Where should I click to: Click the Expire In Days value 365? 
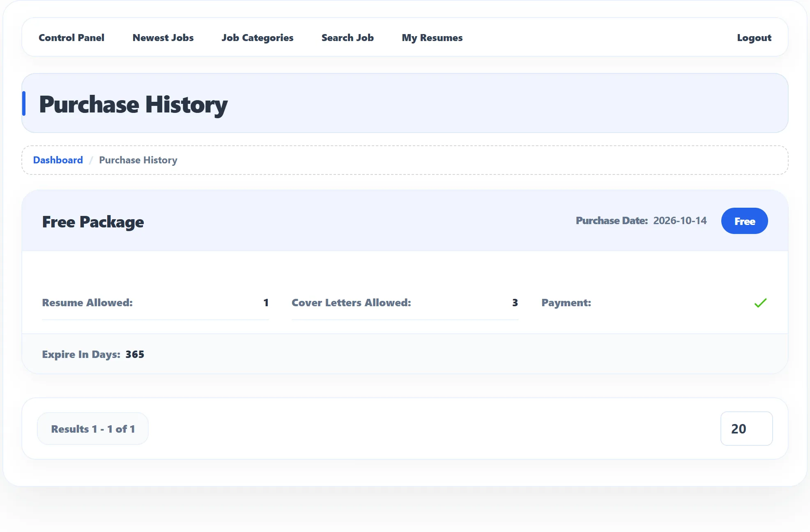[x=135, y=354]
